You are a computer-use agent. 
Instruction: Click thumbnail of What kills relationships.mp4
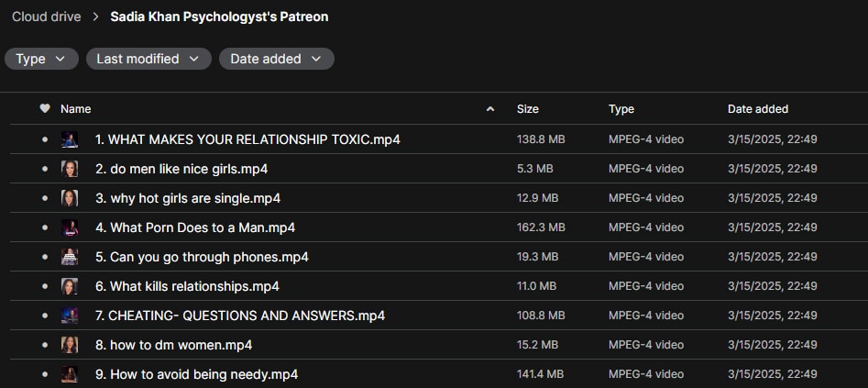69,286
